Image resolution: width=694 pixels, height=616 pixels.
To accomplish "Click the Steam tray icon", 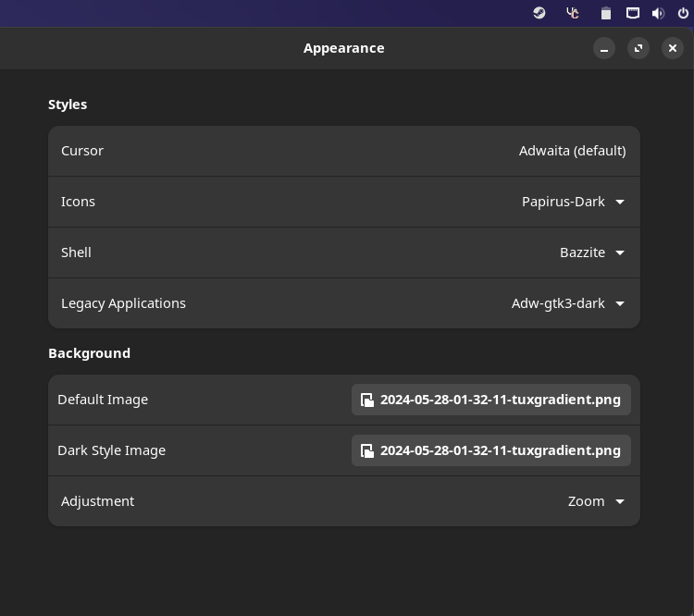I will click(539, 13).
